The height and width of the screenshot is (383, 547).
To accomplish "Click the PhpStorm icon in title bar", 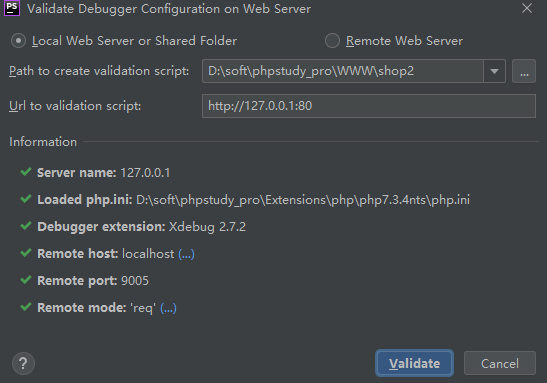I will pos(12,8).
